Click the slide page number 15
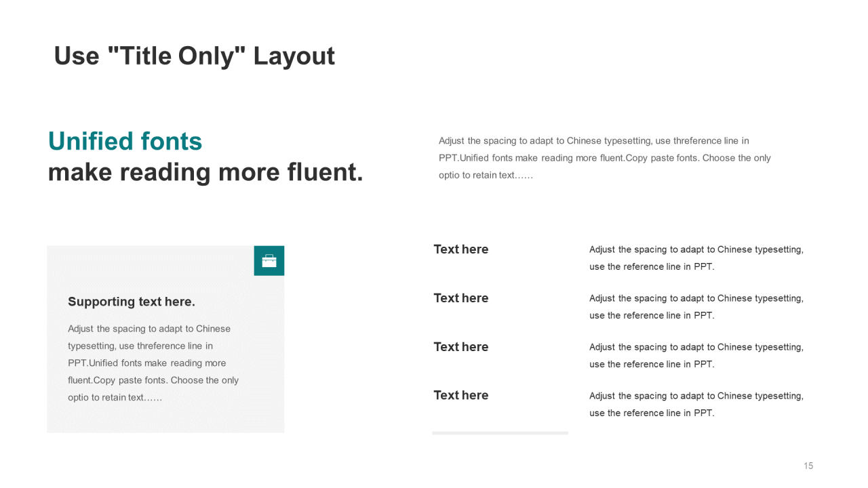This screenshot has height=488, width=868. click(808, 466)
